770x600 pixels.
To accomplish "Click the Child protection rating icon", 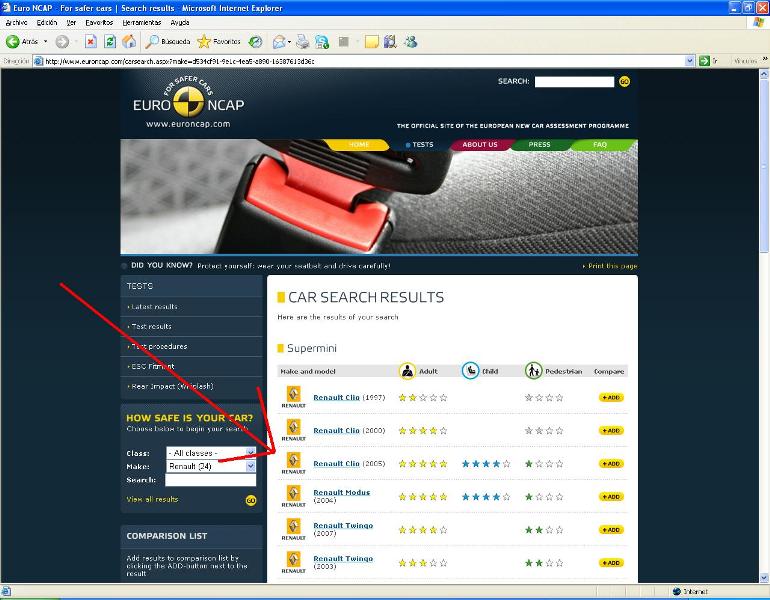I will coord(470,371).
